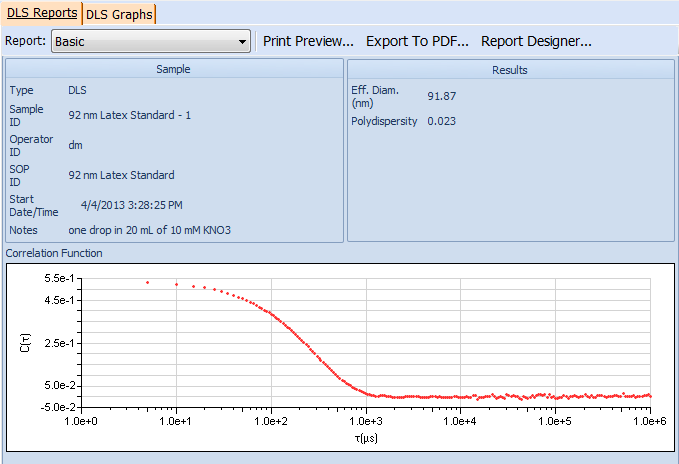Click the Polydispersity value 0.023
679x464 pixels.
point(441,121)
